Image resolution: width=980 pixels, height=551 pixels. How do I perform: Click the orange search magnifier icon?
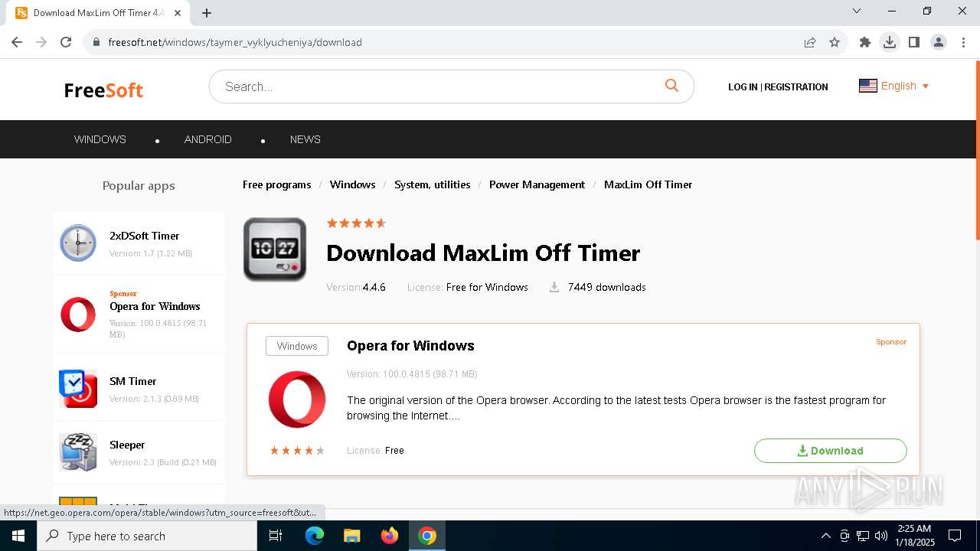pos(671,86)
